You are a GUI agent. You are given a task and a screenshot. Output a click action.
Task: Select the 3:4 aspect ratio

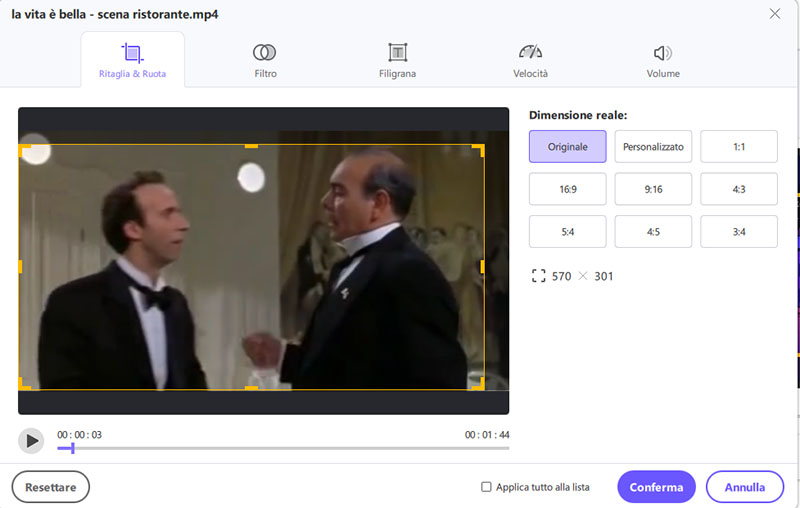739,232
